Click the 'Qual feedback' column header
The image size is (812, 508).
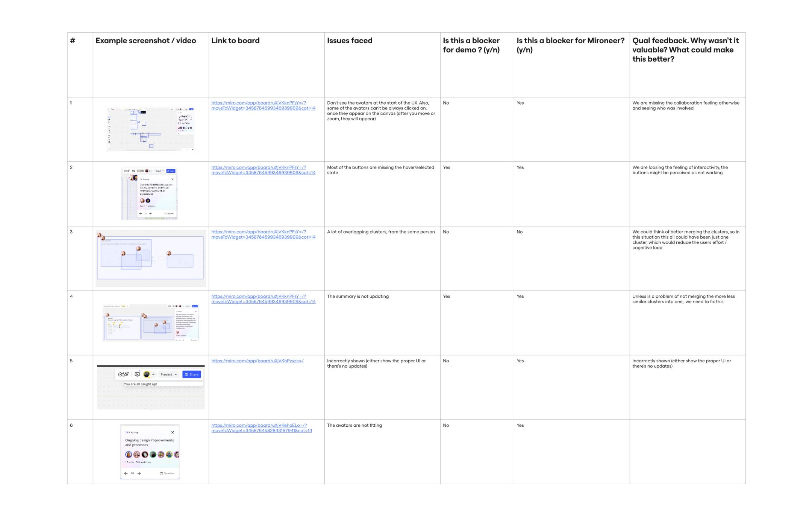coord(685,50)
